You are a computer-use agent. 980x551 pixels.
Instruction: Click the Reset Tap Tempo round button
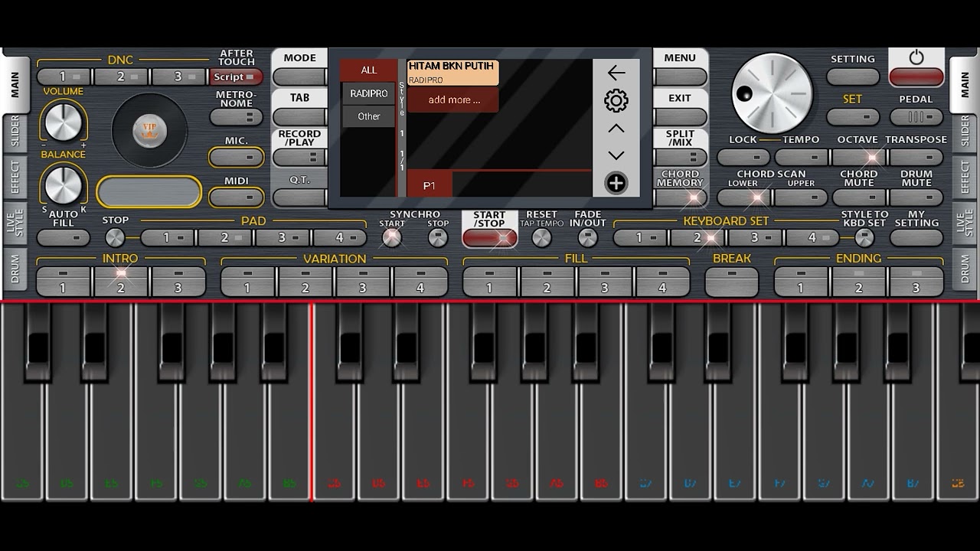541,237
